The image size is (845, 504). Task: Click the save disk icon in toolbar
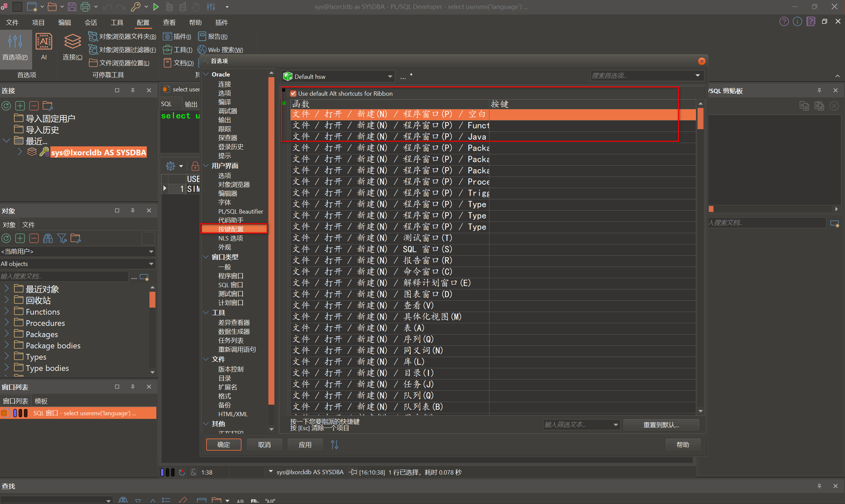pos(72,6)
